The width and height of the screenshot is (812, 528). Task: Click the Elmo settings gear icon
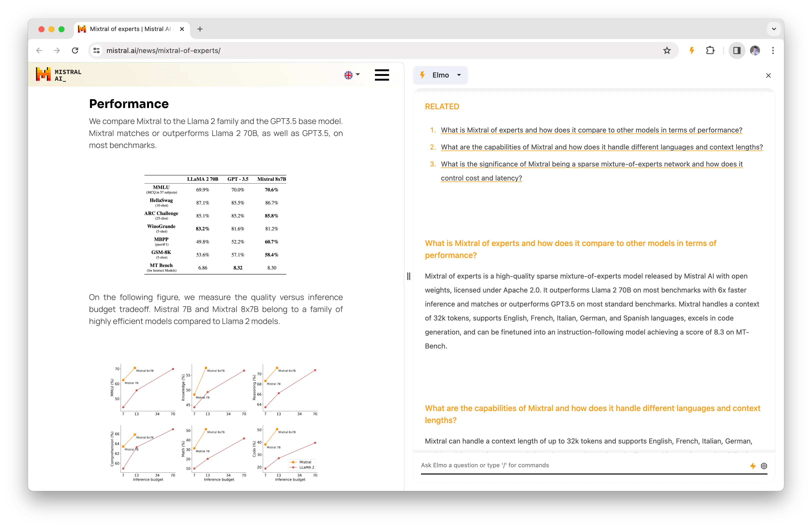[764, 465]
